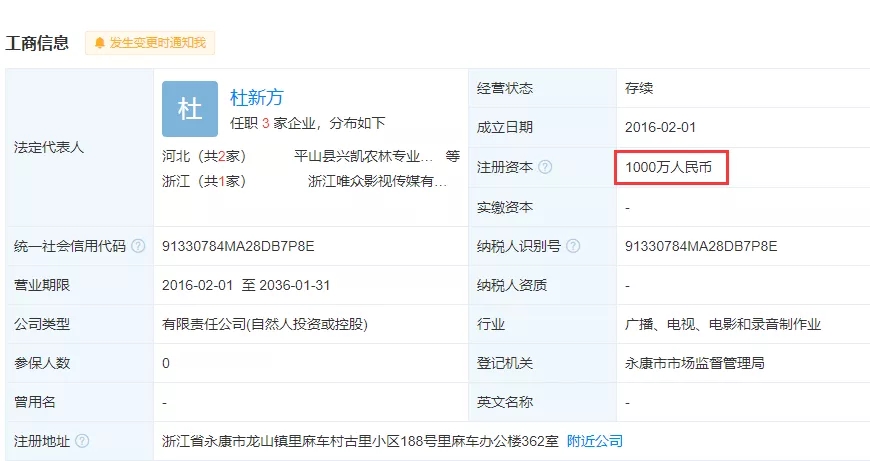This screenshot has width=870, height=461.
Task: Select registered capital value 1000万人民币
Action: coord(668,167)
